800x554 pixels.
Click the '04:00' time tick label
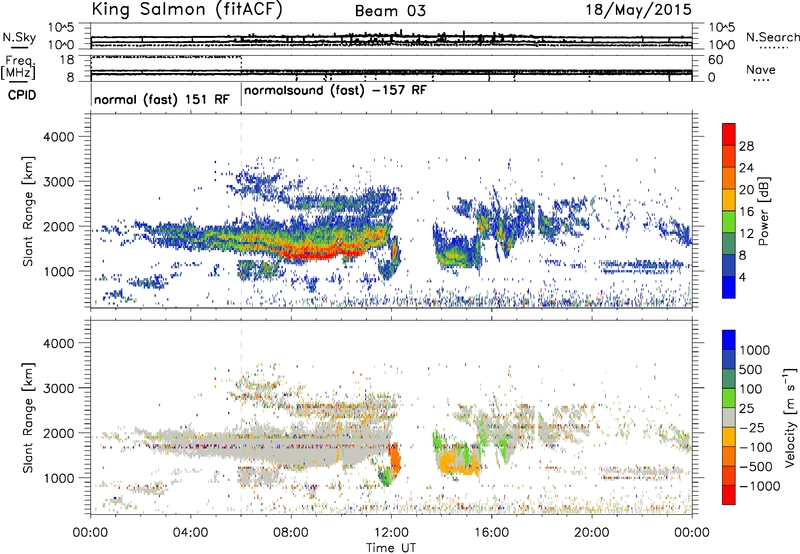(190, 533)
